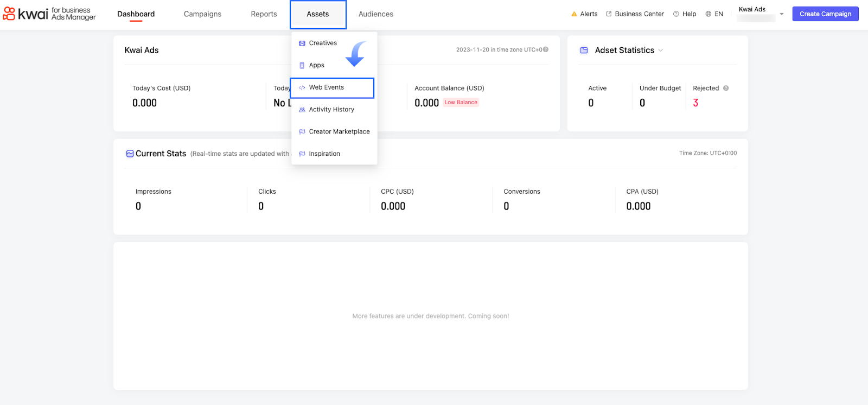Viewport: 868px width, 405px height.
Task: Click the Rejected info icon
Action: click(726, 88)
